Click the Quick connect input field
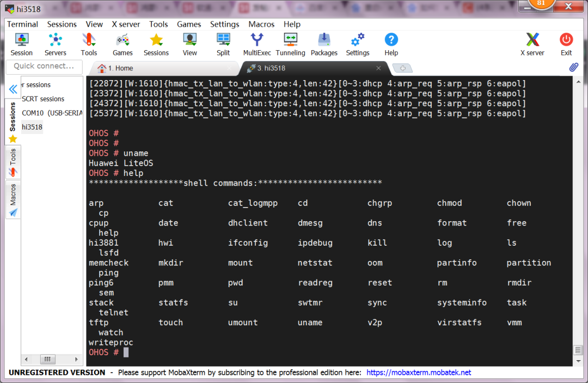Viewport: 588px width, 383px height. [x=44, y=66]
